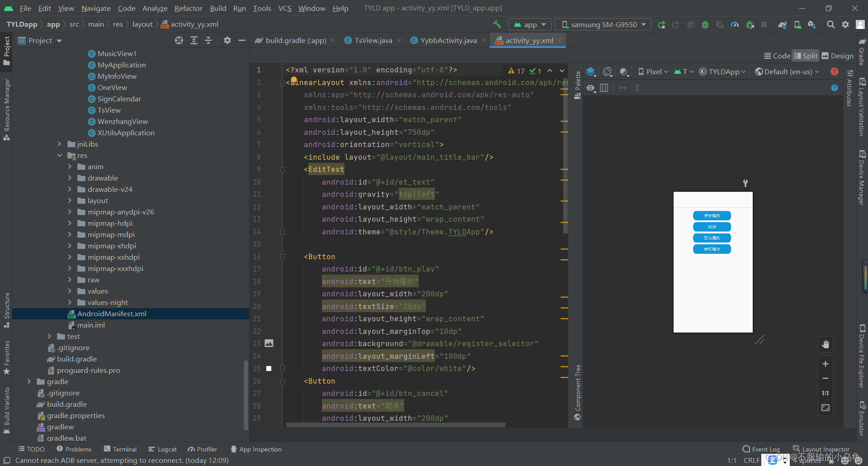Open the TYLDApp theme dropdown
This screenshot has height=466, width=868.
point(722,71)
